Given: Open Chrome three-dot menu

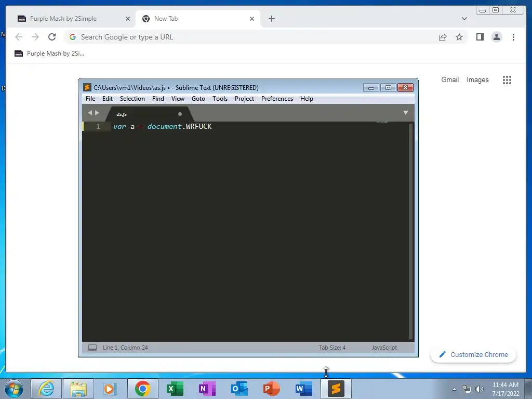Looking at the screenshot, I should click(x=513, y=37).
